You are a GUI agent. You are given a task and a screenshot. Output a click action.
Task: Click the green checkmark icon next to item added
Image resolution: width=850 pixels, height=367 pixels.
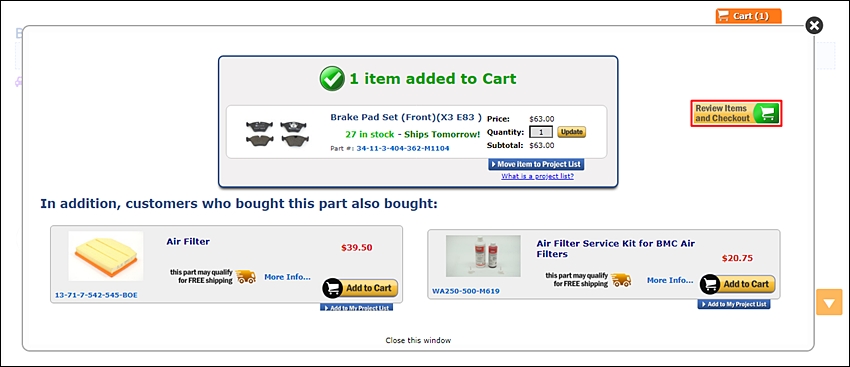tap(332, 79)
